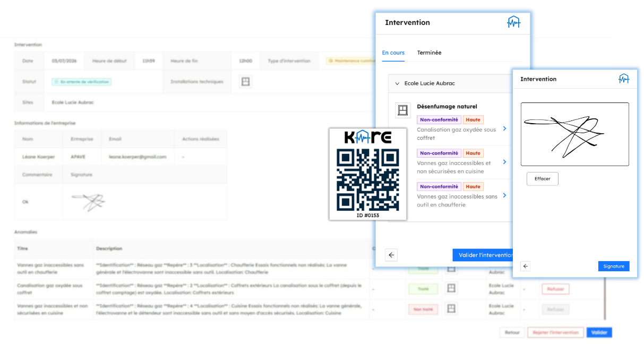
Task: Click the Maintenance curative type tag
Action: [x=350, y=61]
